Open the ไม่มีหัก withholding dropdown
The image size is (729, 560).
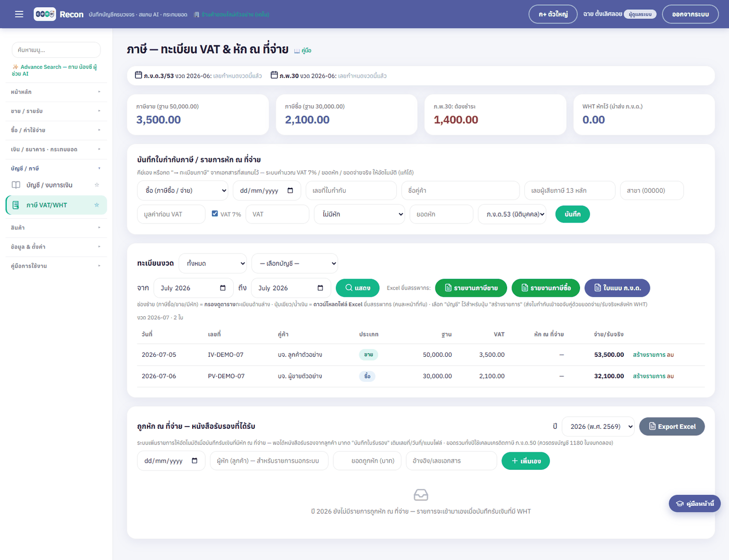pos(360,214)
